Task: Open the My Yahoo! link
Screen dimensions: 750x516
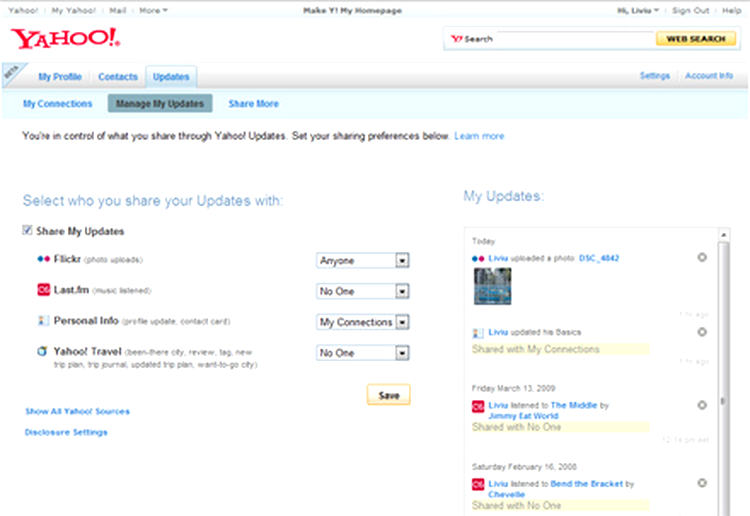Action: pyautogui.click(x=74, y=10)
